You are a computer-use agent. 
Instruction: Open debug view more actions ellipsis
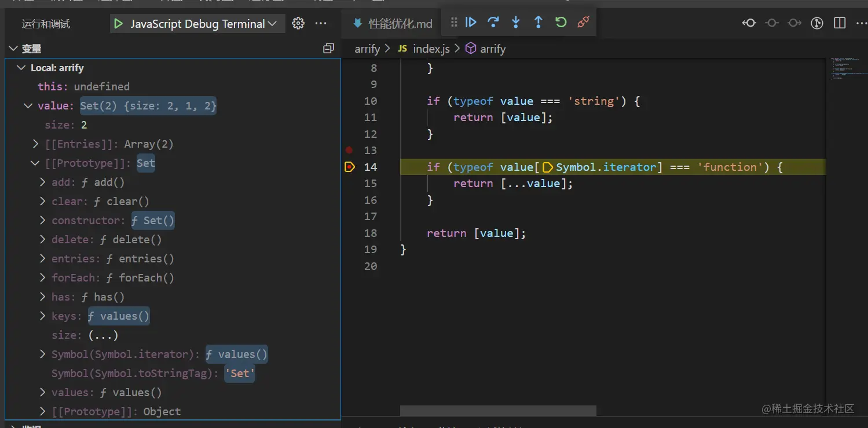tap(321, 23)
